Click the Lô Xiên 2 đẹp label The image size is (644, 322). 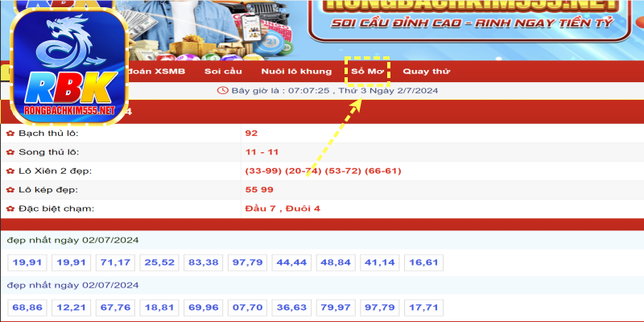pyautogui.click(x=55, y=171)
